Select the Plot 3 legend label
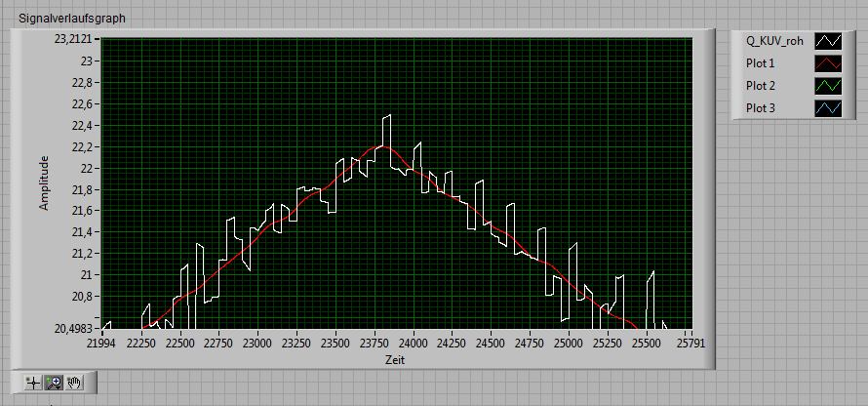 click(761, 108)
